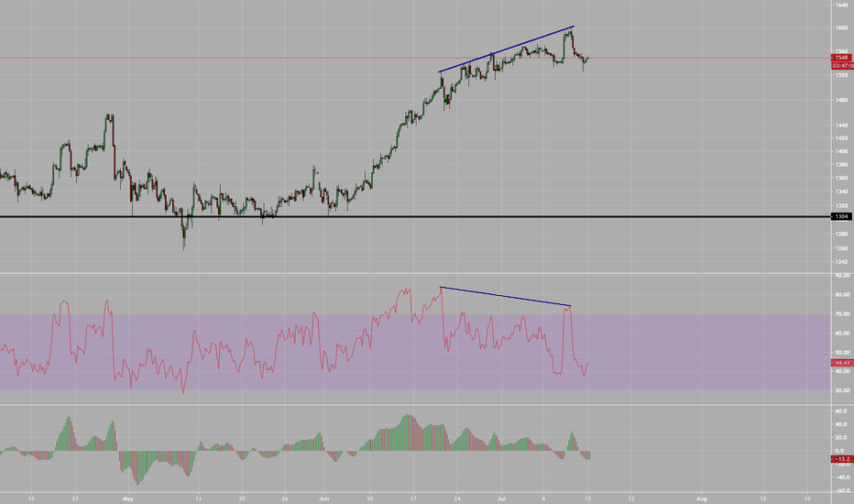Click the 1640 price axis label
The height and width of the screenshot is (504, 854).
841,5
